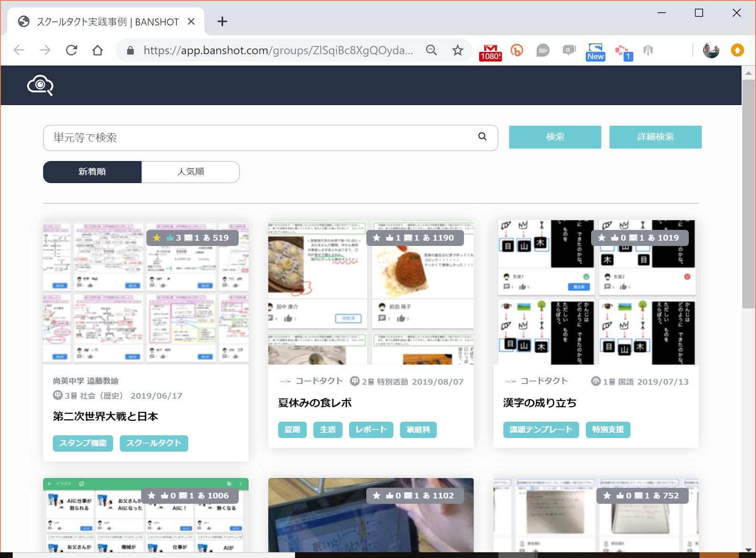The image size is (756, 558).
Task: Click the star on the 1102-views card
Action: 377,496
